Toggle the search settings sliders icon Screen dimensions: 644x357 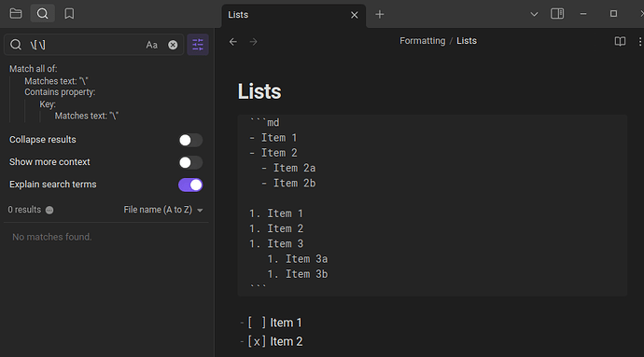click(198, 45)
